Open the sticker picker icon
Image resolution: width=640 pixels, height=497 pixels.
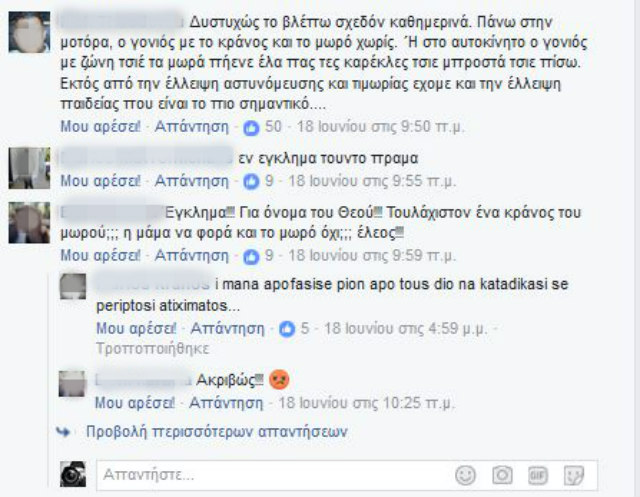point(574,475)
